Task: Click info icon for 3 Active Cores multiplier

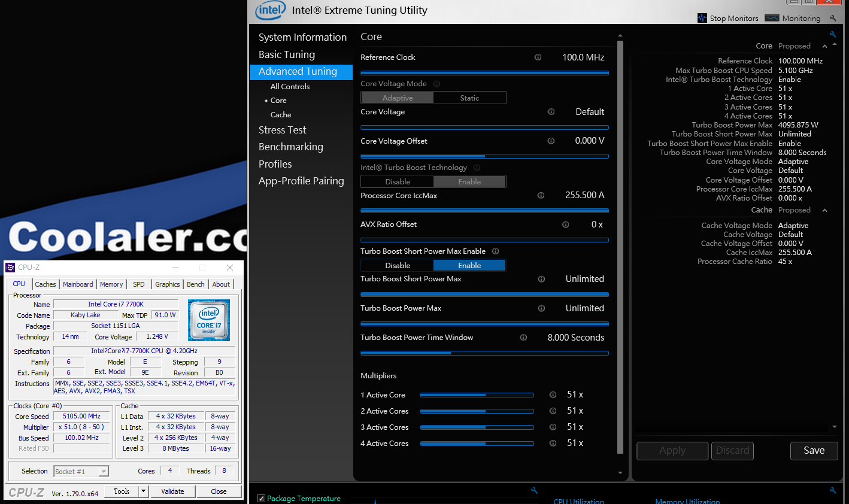Action: 553,427
